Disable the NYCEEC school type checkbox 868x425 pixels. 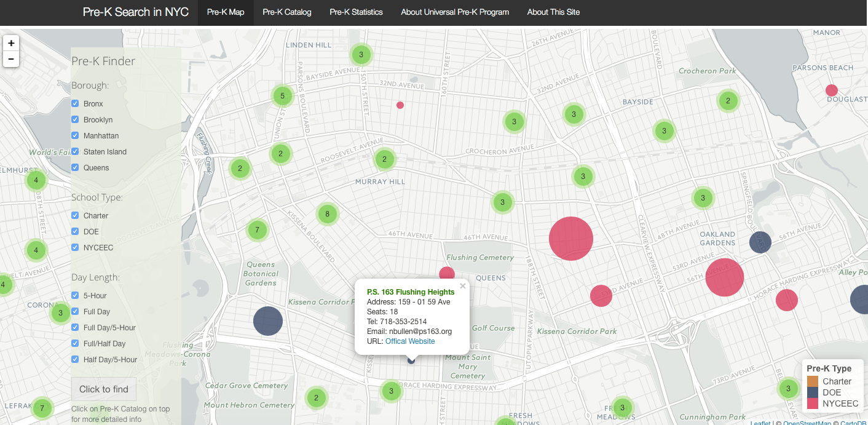(x=75, y=248)
